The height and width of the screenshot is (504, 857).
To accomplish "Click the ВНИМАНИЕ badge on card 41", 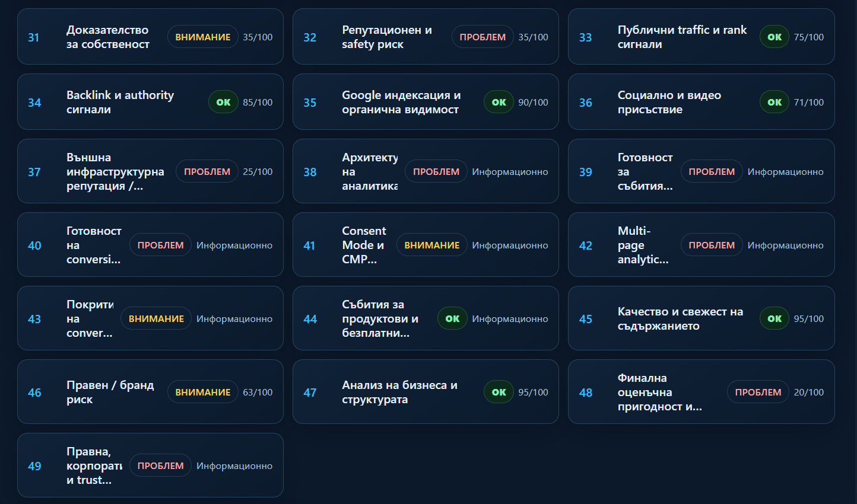I will 432,245.
